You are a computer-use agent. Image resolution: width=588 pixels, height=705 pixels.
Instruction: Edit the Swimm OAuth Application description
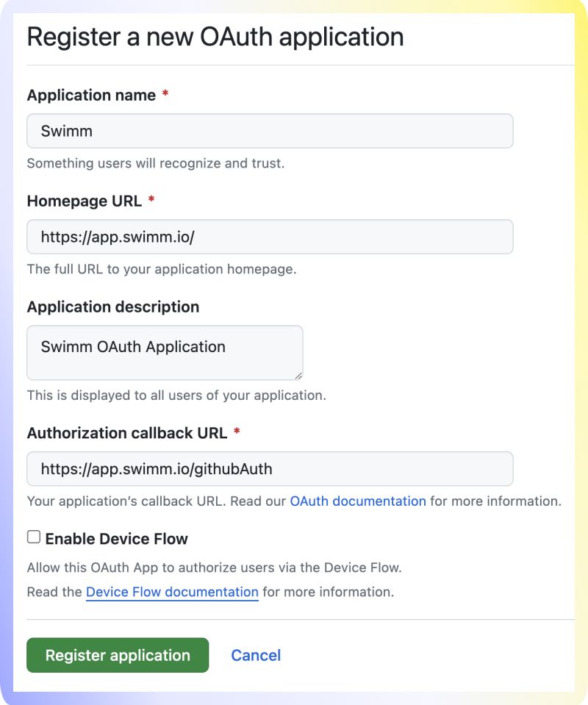[165, 352]
